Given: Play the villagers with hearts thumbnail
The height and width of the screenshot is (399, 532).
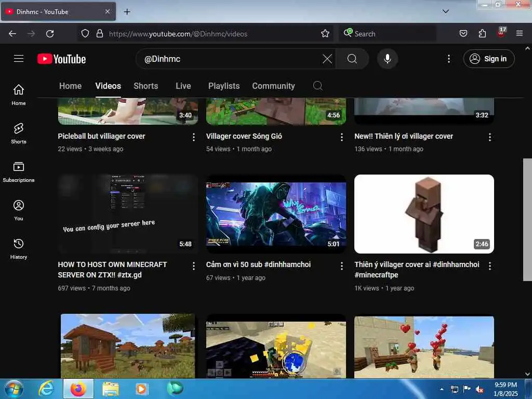Looking at the screenshot, I should pyautogui.click(x=424, y=347).
